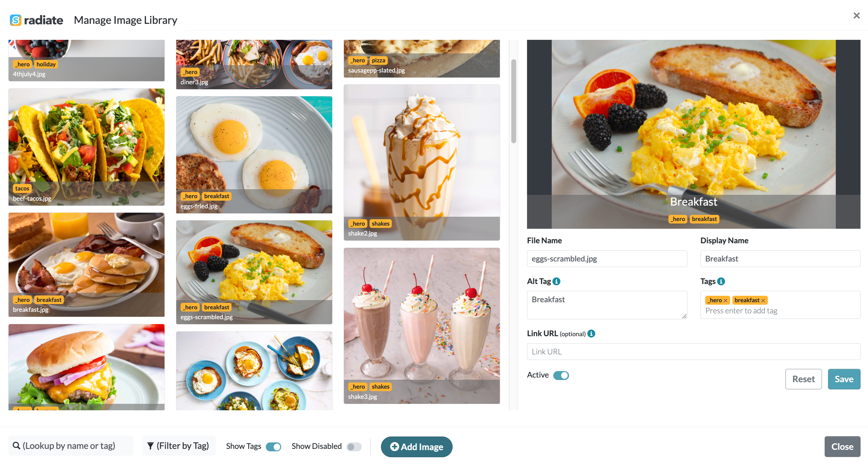
Task: Click the search magnifier icon
Action: tap(16, 445)
